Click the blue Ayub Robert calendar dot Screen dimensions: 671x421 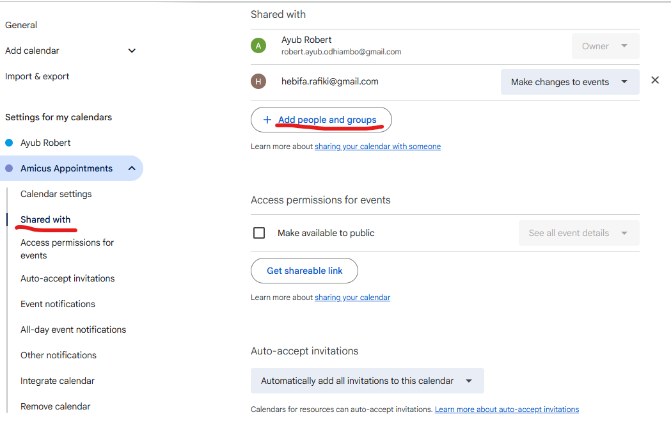pyautogui.click(x=10, y=143)
